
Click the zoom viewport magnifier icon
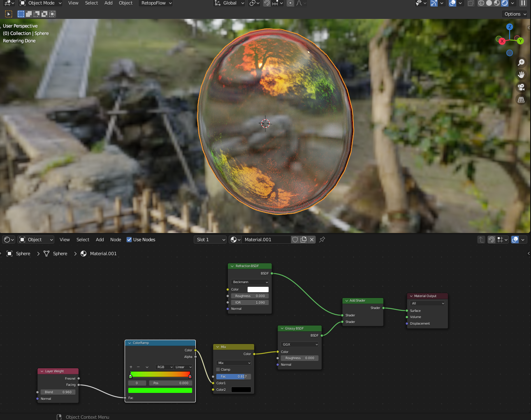(x=521, y=62)
